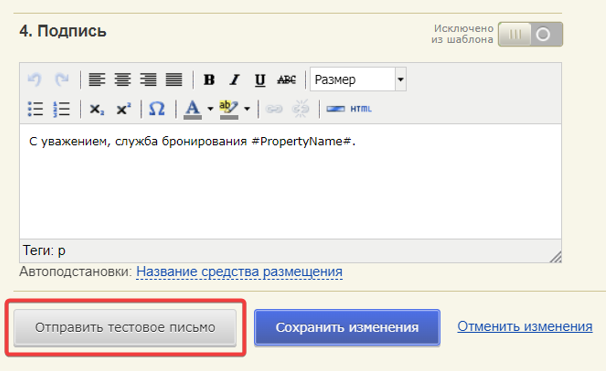Image resolution: width=606 pixels, height=371 pixels.
Task: Open "Название средства размещения" autosubstitution link
Action: pyautogui.click(x=239, y=272)
